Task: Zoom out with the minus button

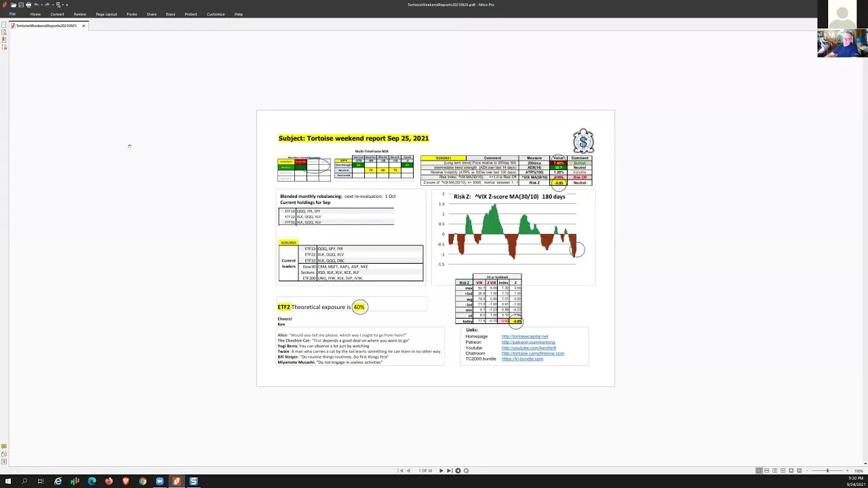Action: point(807,470)
